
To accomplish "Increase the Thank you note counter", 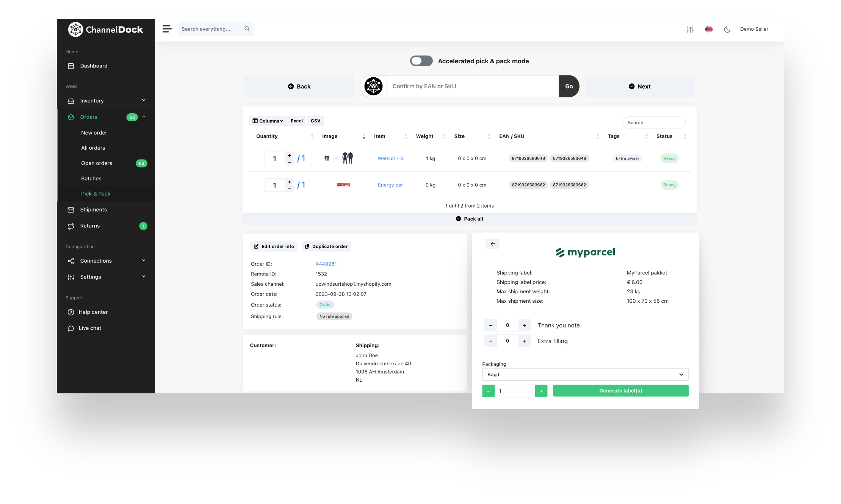I will click(525, 325).
